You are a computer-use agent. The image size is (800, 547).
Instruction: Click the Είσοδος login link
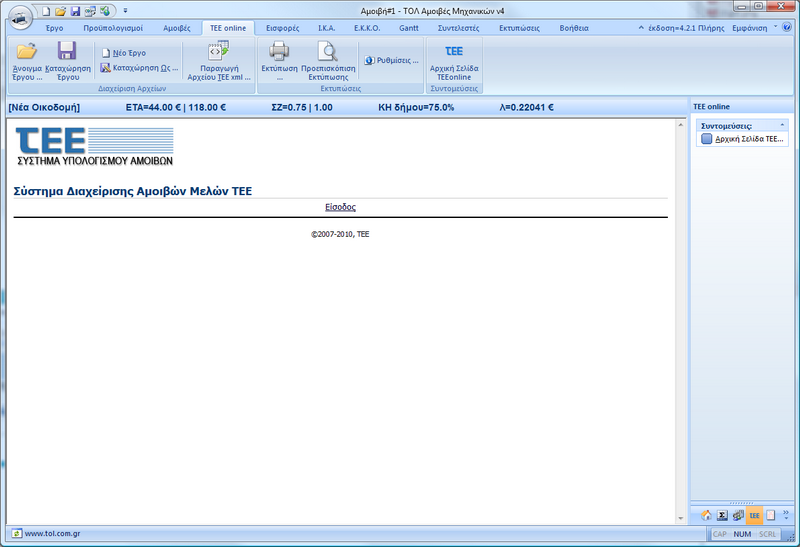click(340, 207)
